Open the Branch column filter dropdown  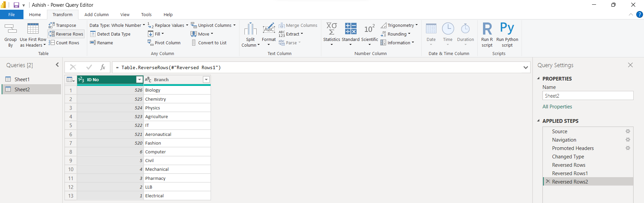[x=206, y=80]
